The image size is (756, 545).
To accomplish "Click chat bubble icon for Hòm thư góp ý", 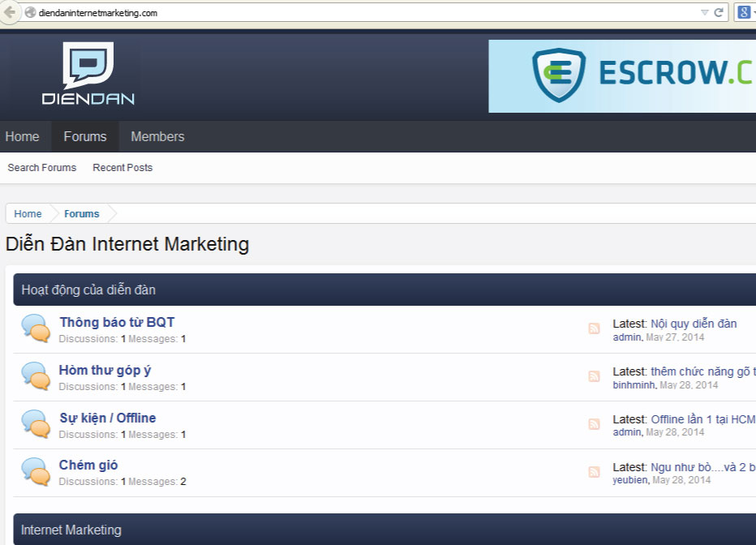I will (x=36, y=375).
